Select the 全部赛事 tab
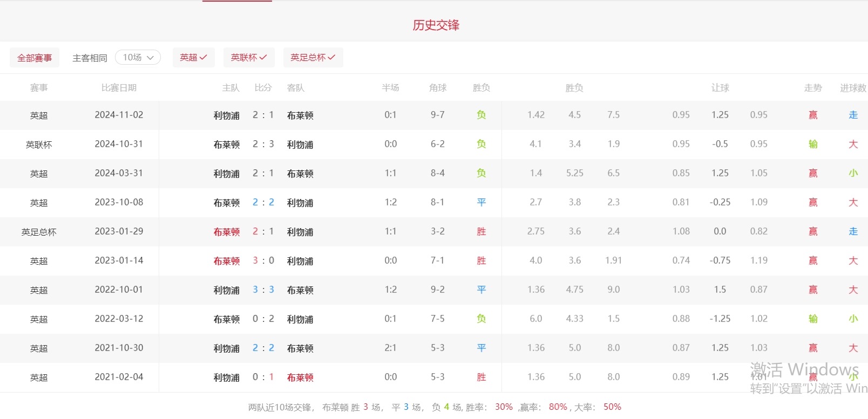 [x=35, y=58]
